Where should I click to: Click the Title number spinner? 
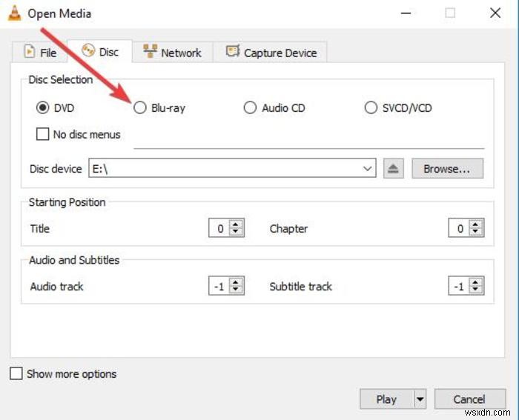pyautogui.click(x=225, y=229)
